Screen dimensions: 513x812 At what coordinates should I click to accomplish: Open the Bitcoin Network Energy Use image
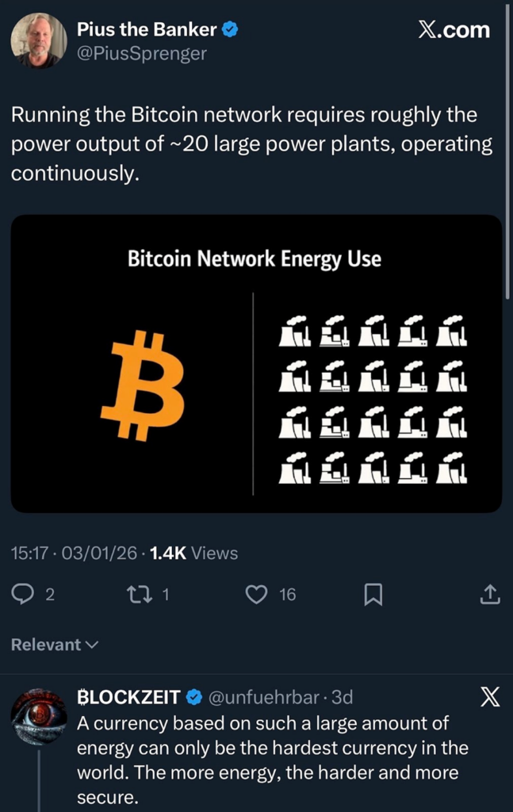coord(256,363)
